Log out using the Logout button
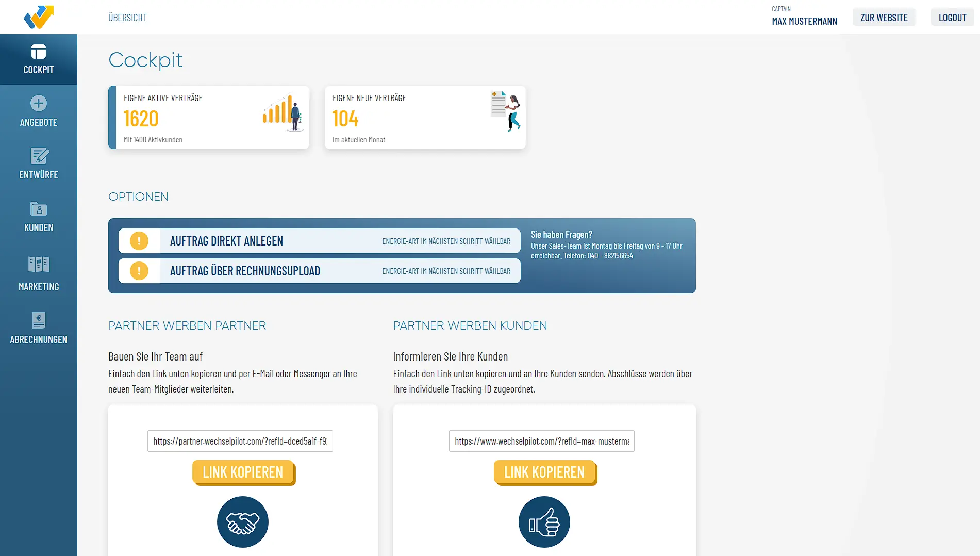This screenshot has width=980, height=556. tap(952, 18)
